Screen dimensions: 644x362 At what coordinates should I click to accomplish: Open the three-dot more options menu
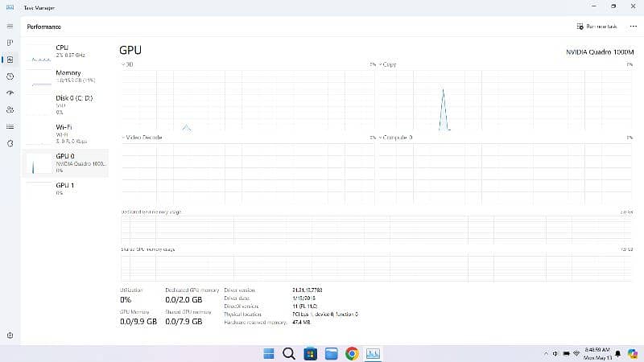pos(633,27)
